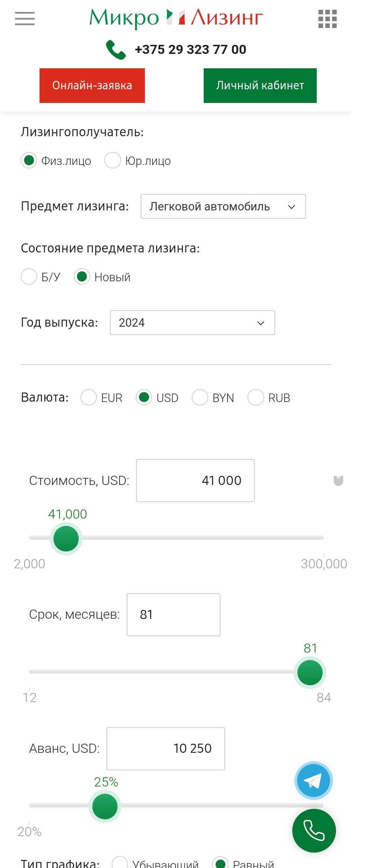Call the +375 29 323 77 00 number
The width and height of the screenshot is (378, 868).
click(x=190, y=50)
